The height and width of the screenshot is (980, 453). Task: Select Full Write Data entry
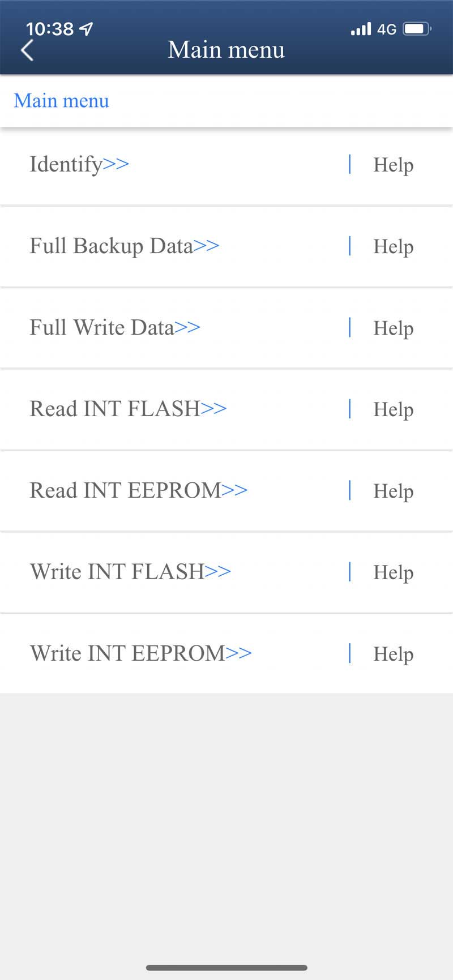(114, 327)
